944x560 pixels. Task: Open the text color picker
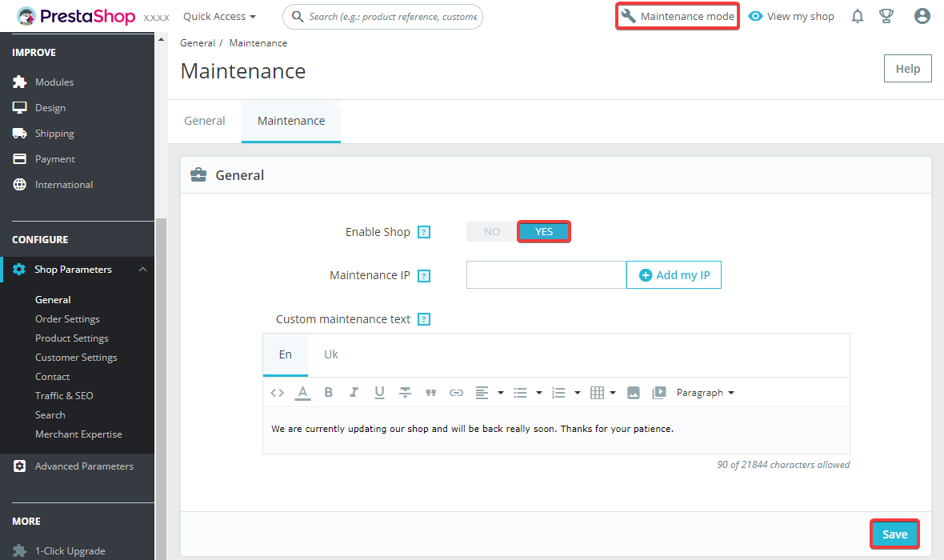302,393
